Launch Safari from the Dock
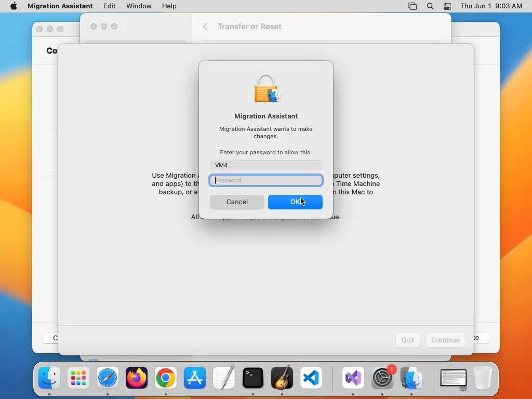Screen dimensions: 532x399 pos(108,378)
